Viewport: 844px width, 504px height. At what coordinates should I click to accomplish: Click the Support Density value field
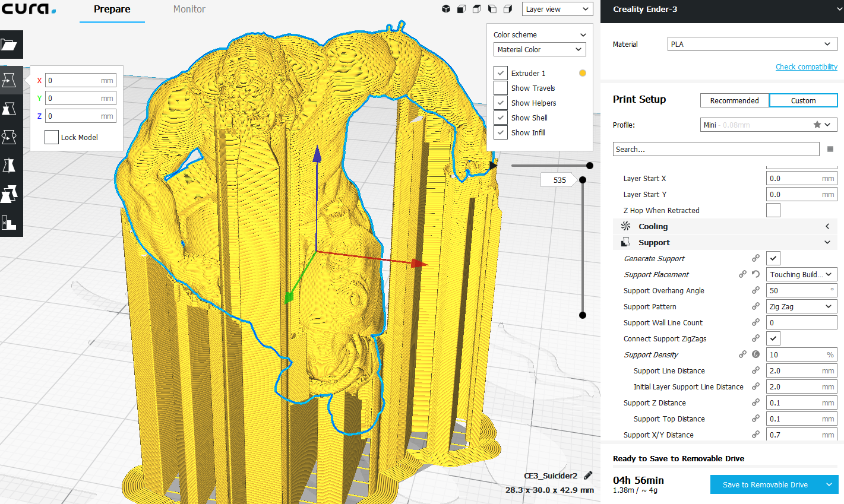[802, 354]
